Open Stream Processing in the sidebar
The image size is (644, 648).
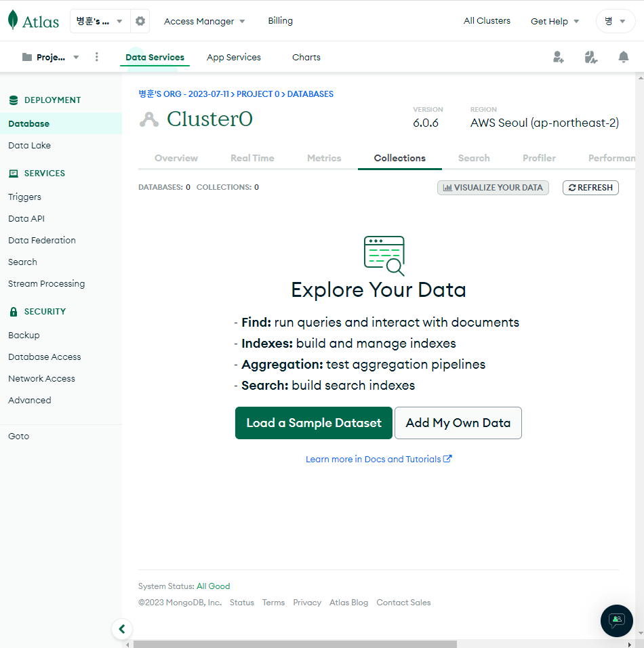tap(46, 283)
